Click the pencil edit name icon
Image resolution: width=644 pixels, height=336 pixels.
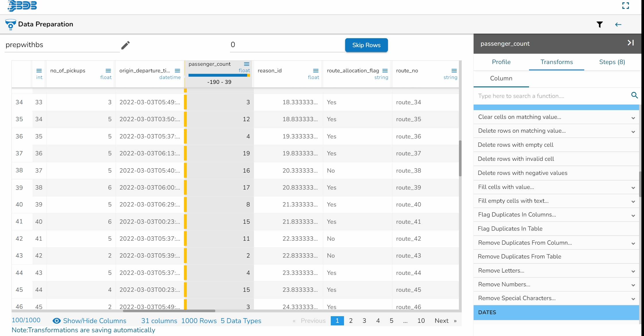pyautogui.click(x=125, y=45)
